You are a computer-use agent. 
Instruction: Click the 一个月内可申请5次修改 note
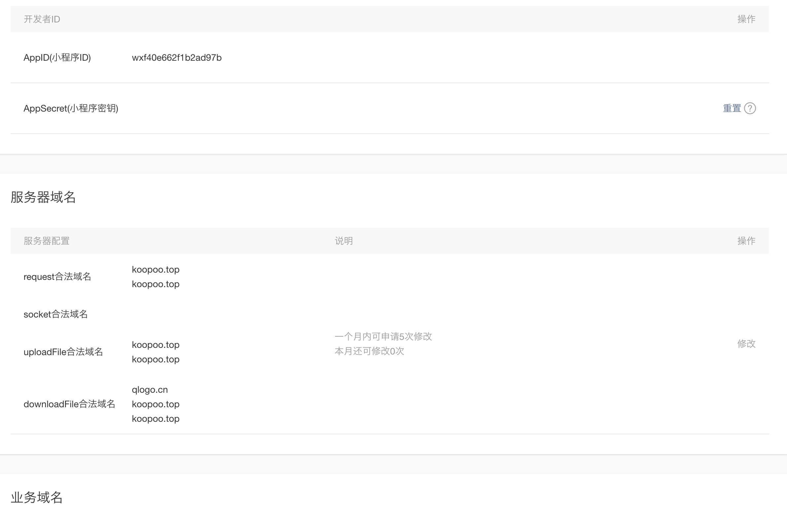tap(383, 337)
